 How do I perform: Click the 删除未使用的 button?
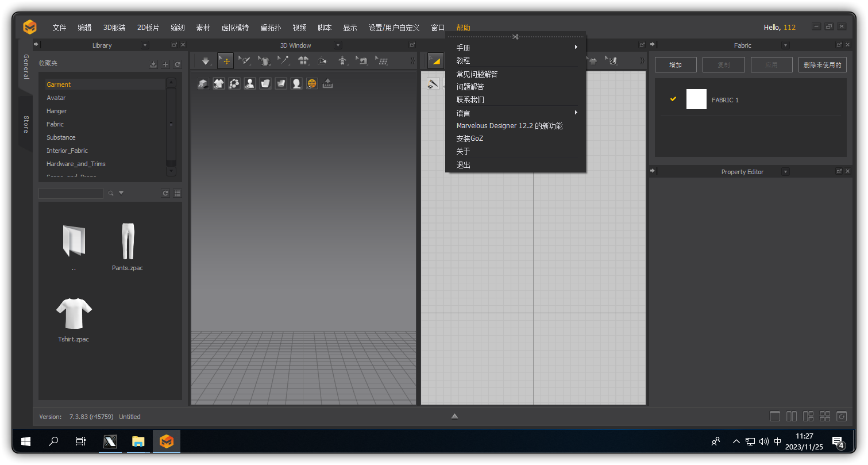pyautogui.click(x=822, y=64)
